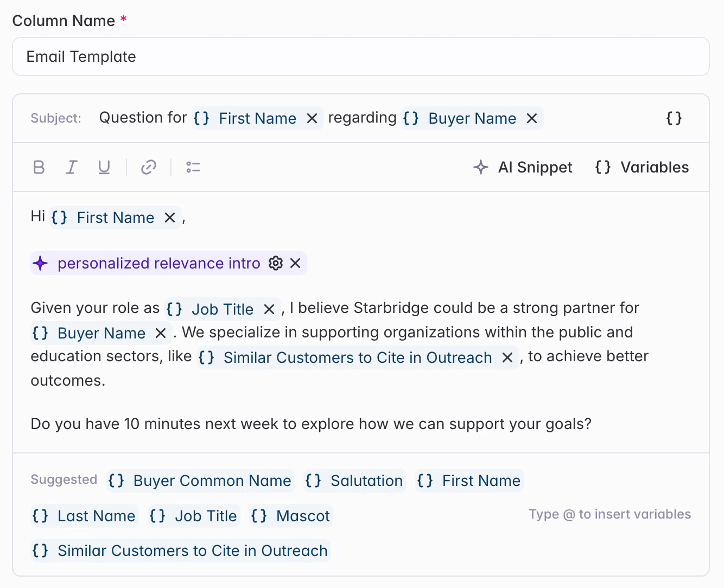The width and height of the screenshot is (724, 588).
Task: Remove Buyer Name variable from body
Action: coord(161,333)
